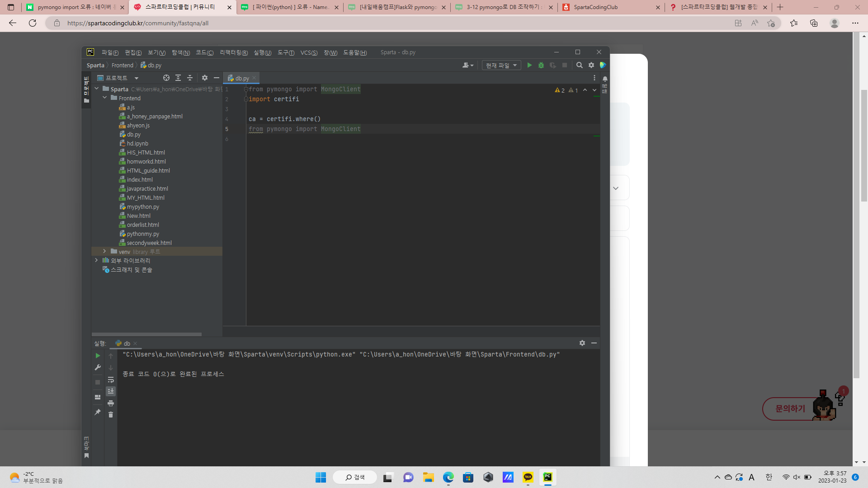Image resolution: width=868 pixels, height=488 pixels.
Task: Close the db.py editor tab
Action: [x=254, y=78]
